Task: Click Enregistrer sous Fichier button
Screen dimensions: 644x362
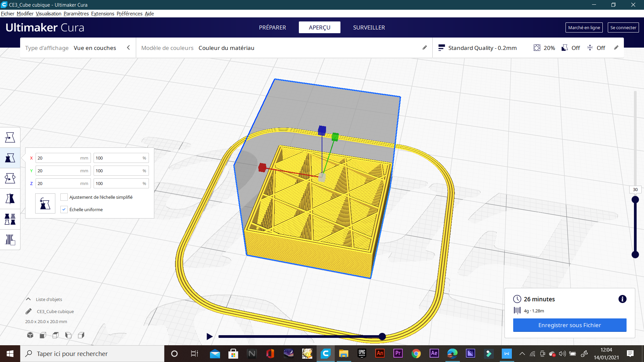Action: [x=570, y=325]
